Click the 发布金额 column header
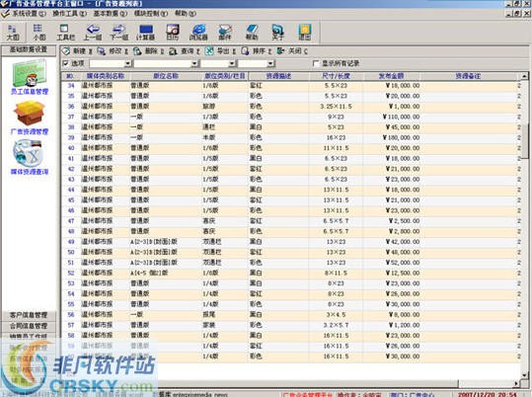This screenshot has width=532, height=397. (x=391, y=76)
